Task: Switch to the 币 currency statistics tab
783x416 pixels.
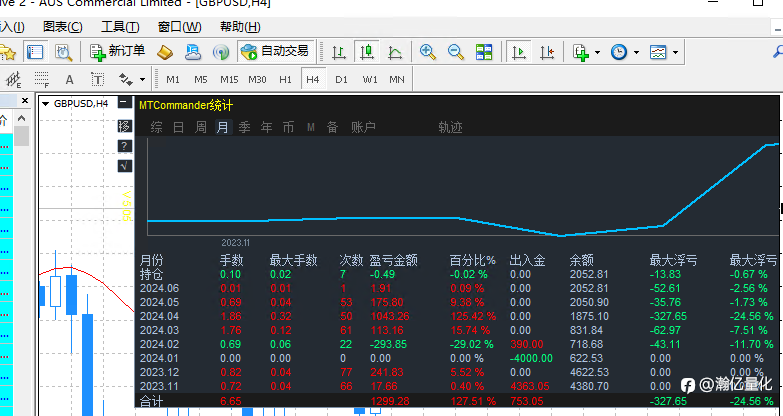Action: [x=288, y=127]
